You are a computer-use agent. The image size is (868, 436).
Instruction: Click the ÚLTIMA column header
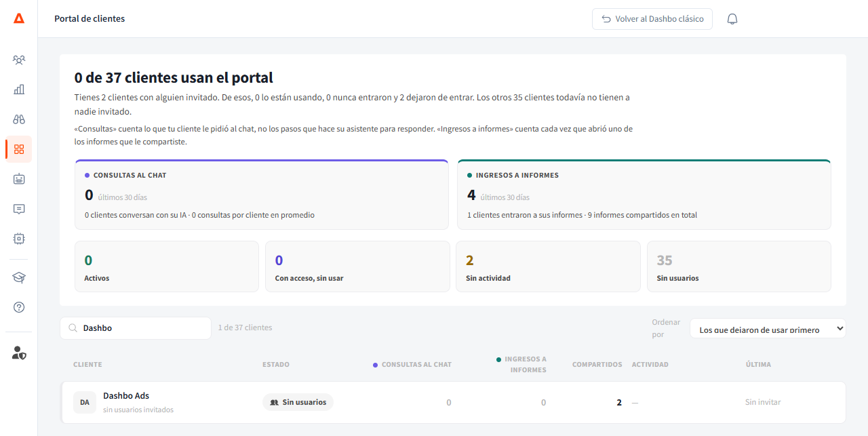click(x=758, y=365)
